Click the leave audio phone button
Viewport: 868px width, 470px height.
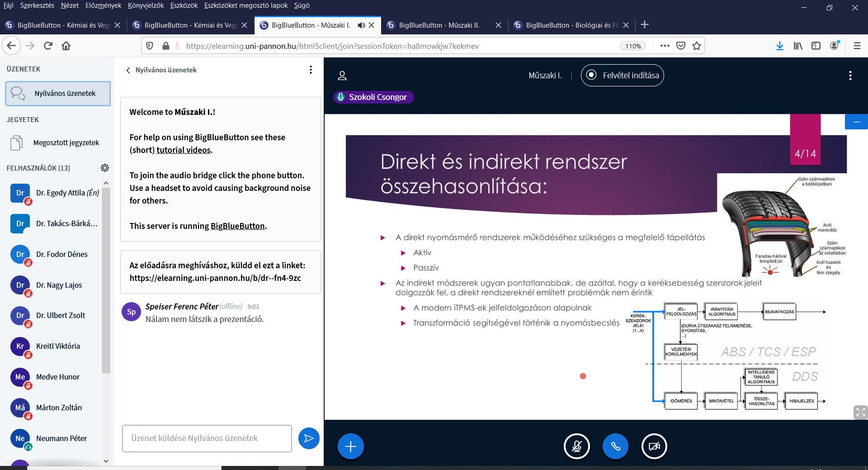[615, 446]
